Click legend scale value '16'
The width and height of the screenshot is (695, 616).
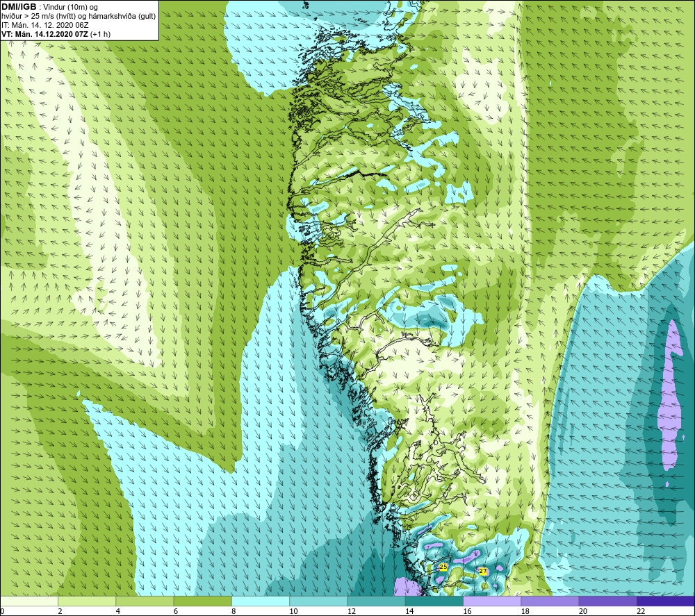pyautogui.click(x=468, y=612)
